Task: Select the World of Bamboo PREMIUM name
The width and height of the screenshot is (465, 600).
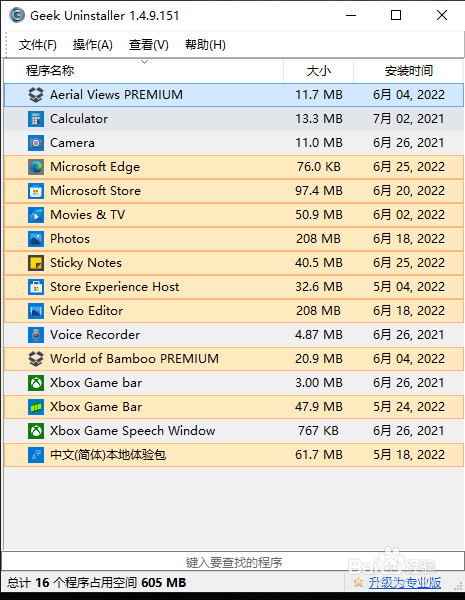Action: pos(134,359)
